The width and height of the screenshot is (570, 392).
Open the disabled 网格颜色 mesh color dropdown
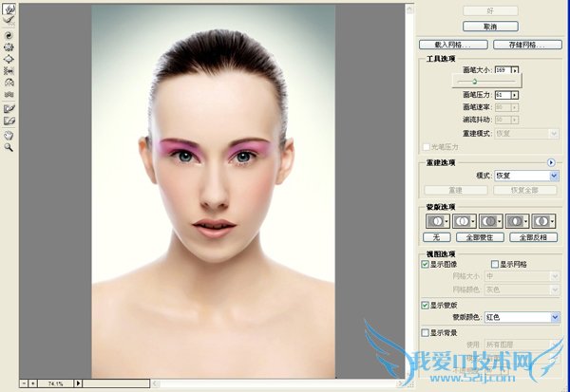tap(522, 289)
